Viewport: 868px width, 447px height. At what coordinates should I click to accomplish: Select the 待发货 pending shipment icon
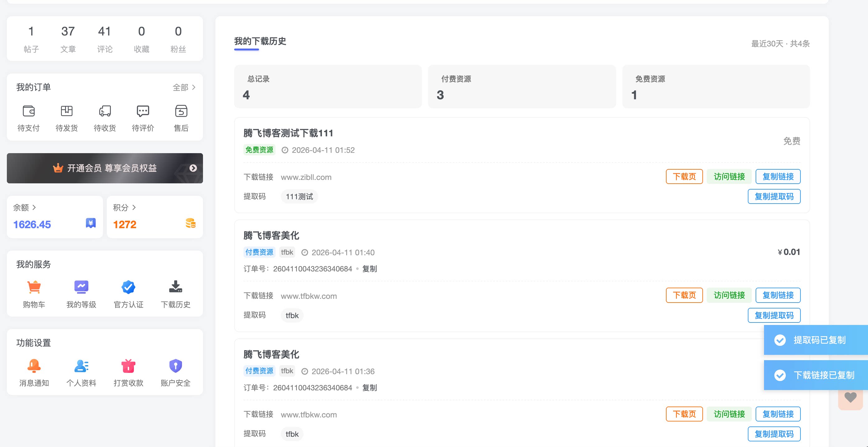67,111
